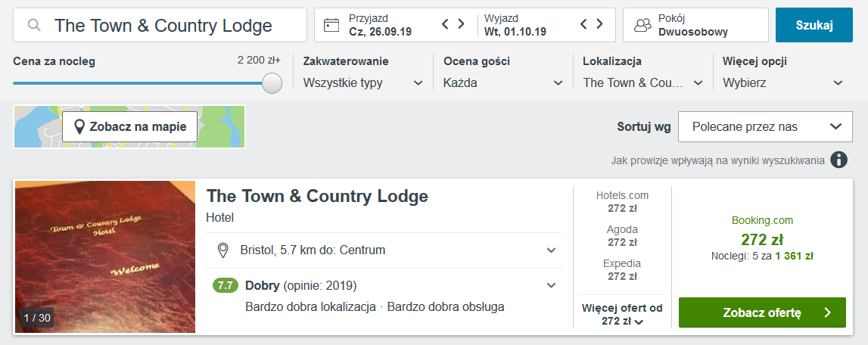Click the hotel name search field
This screenshot has width=868, height=345.
click(160, 25)
